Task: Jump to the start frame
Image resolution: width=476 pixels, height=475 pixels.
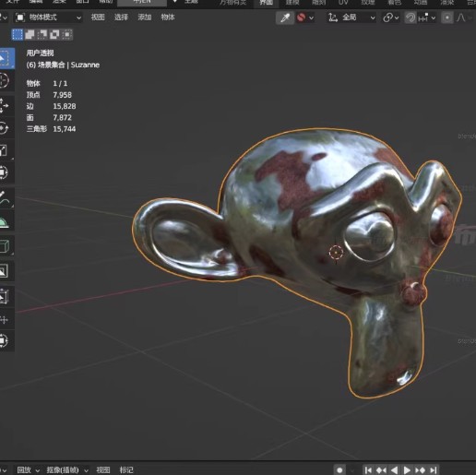Action: [x=368, y=469]
